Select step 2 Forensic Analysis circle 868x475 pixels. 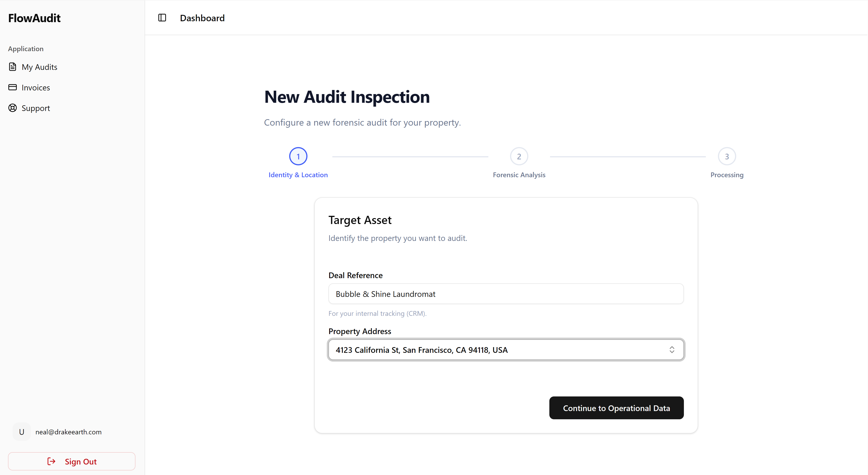(519, 156)
